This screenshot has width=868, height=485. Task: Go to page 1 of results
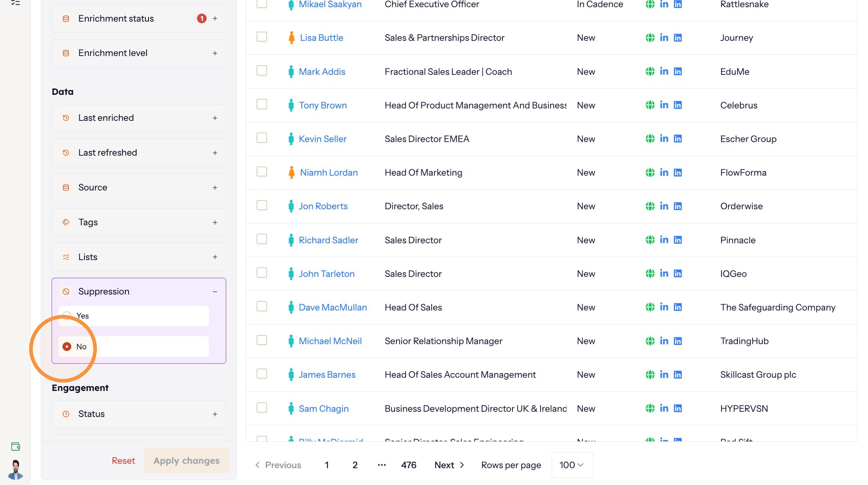click(327, 465)
